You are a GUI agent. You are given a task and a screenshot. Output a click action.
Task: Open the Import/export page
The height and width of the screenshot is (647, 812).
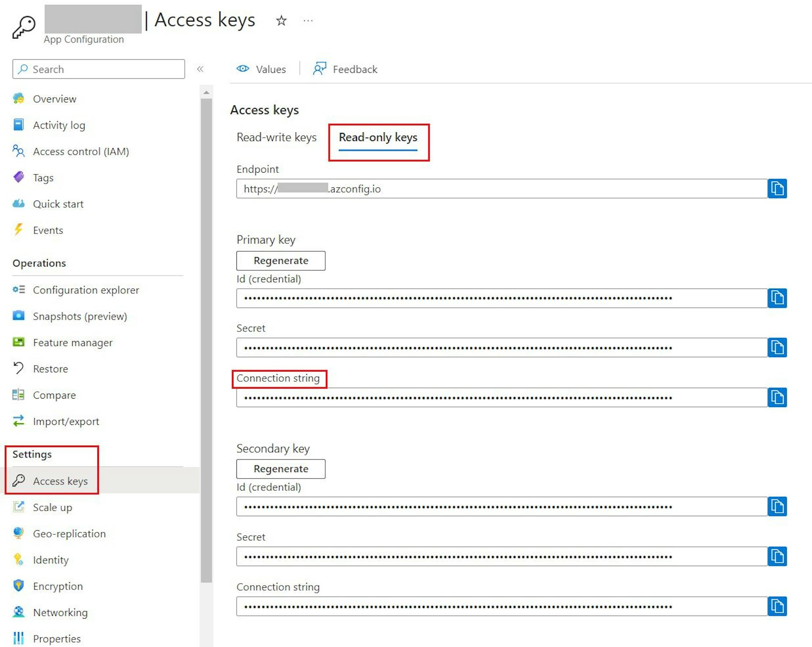pyautogui.click(x=66, y=421)
